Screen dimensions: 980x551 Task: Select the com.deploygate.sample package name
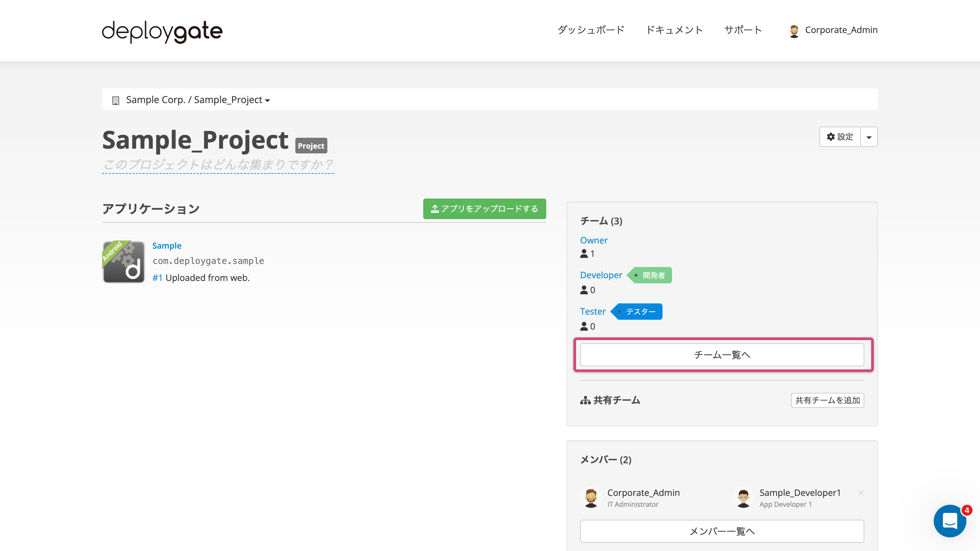pos(208,261)
